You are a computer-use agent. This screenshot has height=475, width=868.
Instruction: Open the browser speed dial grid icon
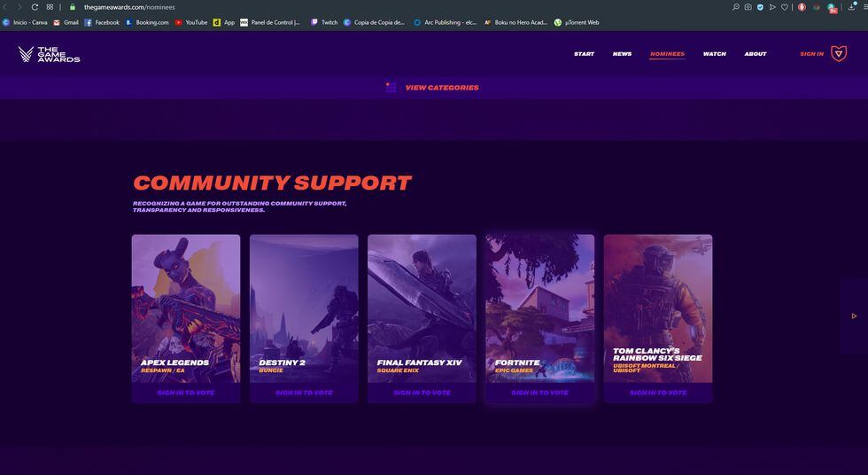(x=50, y=7)
